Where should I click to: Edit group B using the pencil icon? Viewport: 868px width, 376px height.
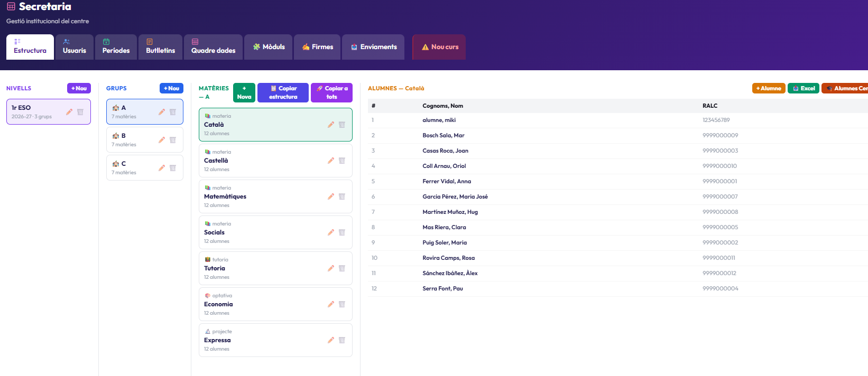point(162,140)
